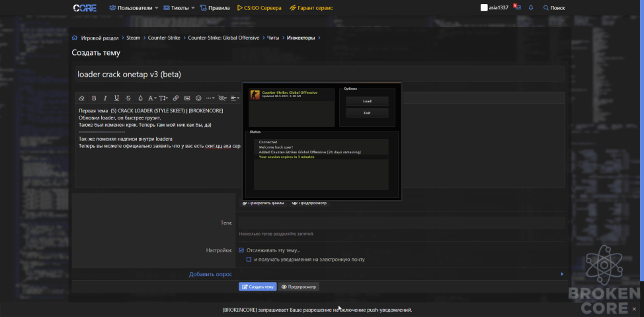Click the home icon in breadcrumbs
The width and height of the screenshot is (644, 317).
pyautogui.click(x=75, y=38)
